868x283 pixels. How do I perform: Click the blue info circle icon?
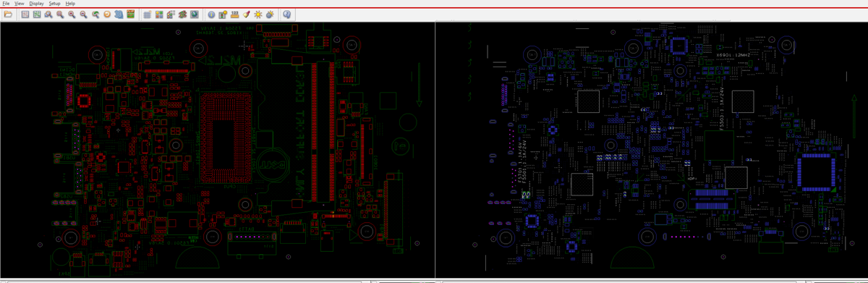click(211, 14)
